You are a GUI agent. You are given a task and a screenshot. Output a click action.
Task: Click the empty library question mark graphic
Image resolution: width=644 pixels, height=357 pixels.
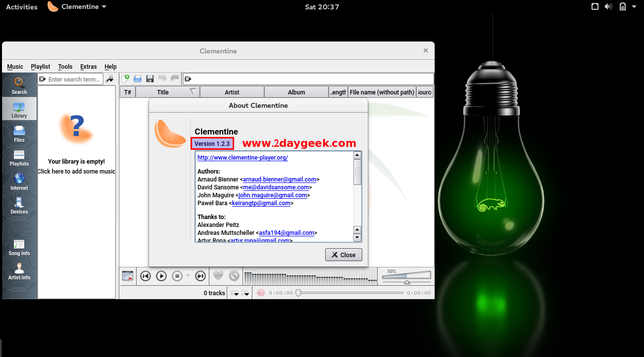point(76,128)
